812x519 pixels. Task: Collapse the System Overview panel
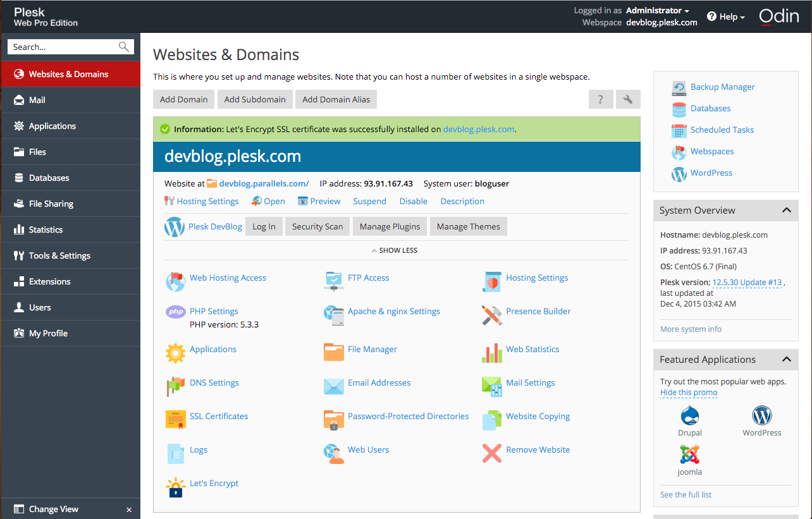point(786,211)
